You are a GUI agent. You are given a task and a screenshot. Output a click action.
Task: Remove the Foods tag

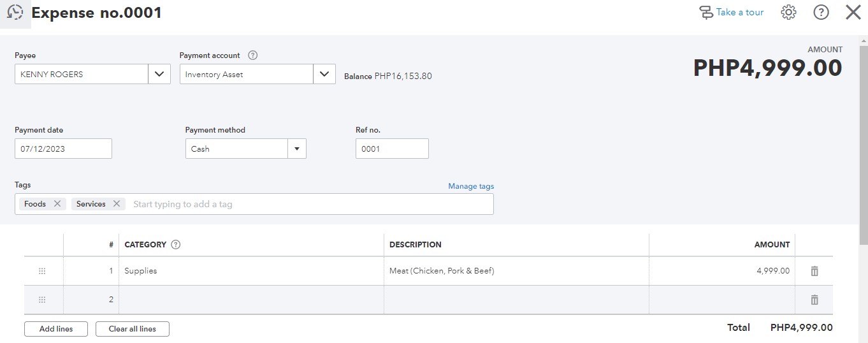tap(57, 204)
